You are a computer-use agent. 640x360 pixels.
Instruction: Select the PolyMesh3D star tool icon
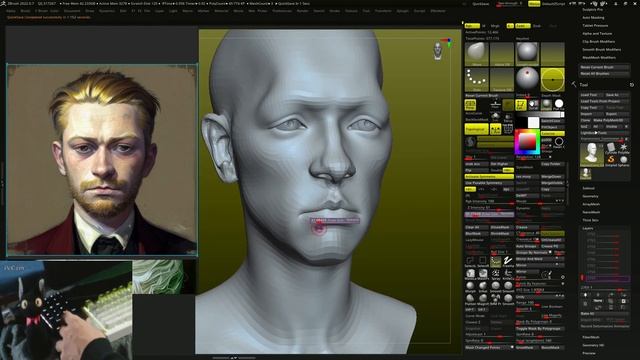[624, 148]
